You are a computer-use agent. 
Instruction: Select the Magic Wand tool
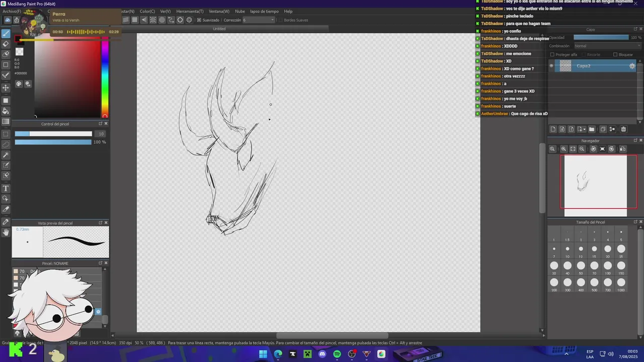[x=6, y=155]
